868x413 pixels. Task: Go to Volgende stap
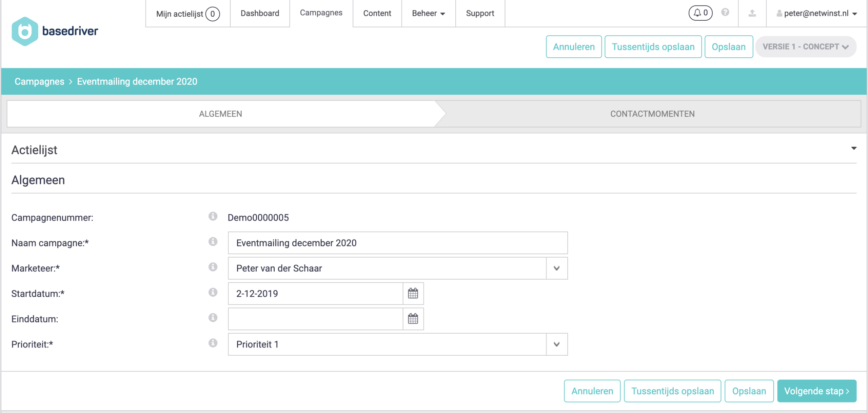click(x=816, y=391)
